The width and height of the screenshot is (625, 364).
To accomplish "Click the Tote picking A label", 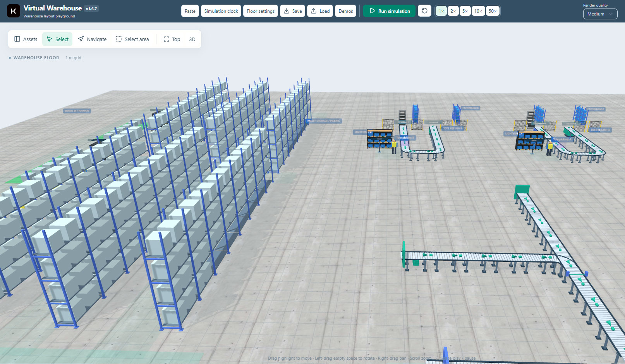I will click(x=563, y=139).
